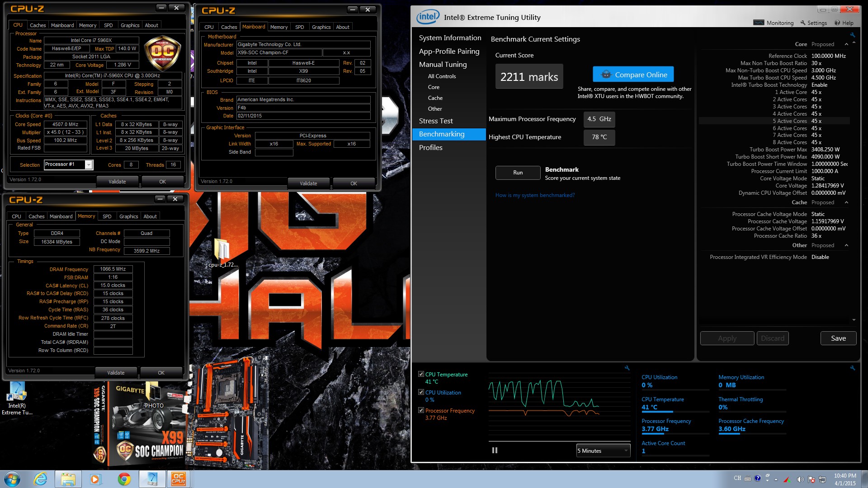868x488 pixels.
Task: Open App-Profile Pairing in XTU sidebar
Action: [449, 51]
